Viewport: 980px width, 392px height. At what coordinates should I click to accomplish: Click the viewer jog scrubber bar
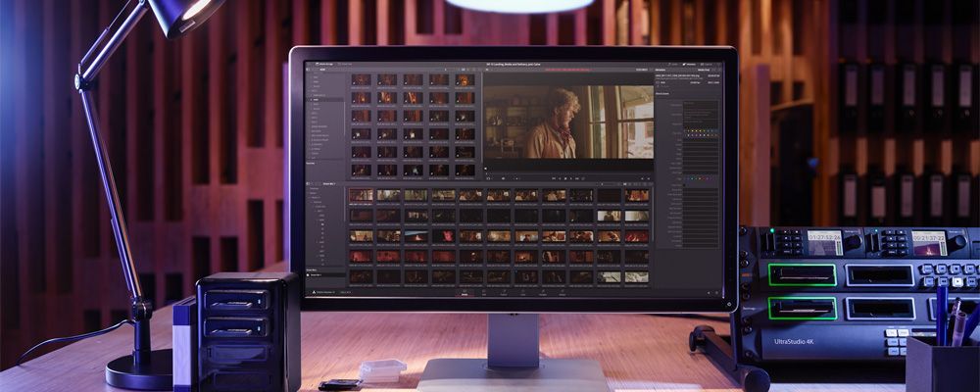[568, 172]
